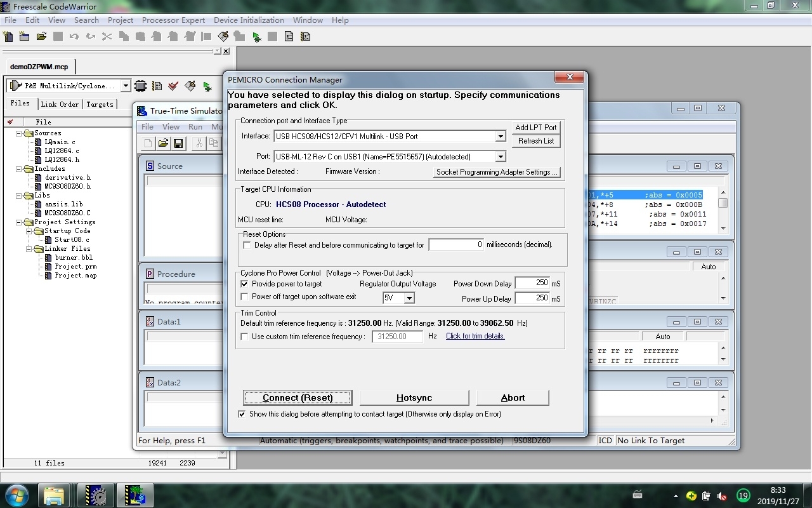
Task: Collapse the Linker Files folder
Action: coord(29,249)
